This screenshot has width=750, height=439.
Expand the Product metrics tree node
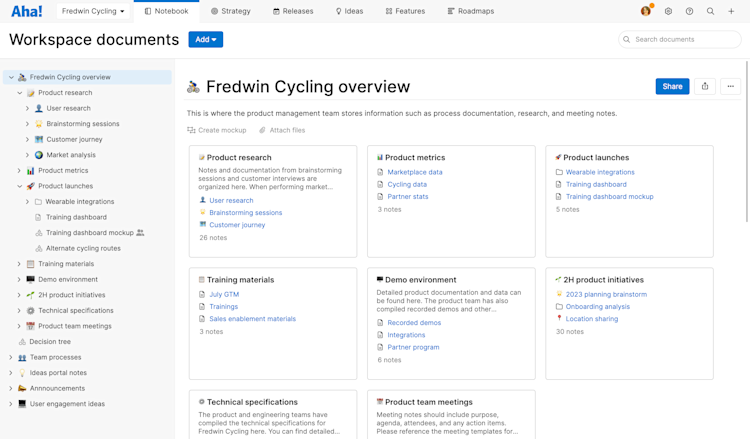click(x=19, y=171)
